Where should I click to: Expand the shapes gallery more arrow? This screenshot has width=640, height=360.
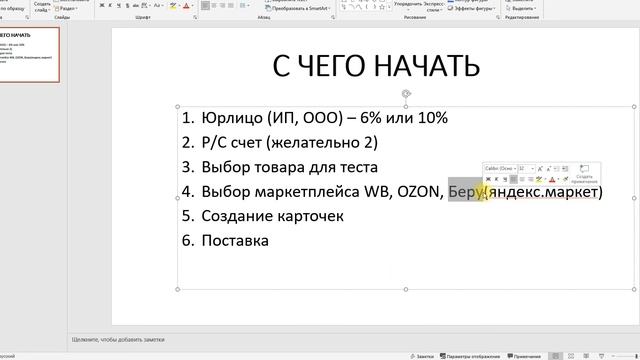(389, 8)
